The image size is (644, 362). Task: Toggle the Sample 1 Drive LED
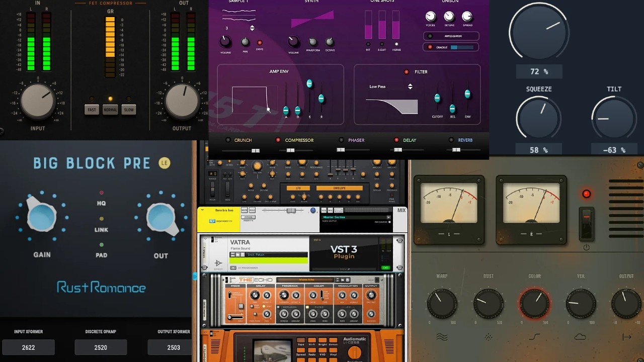click(x=260, y=43)
